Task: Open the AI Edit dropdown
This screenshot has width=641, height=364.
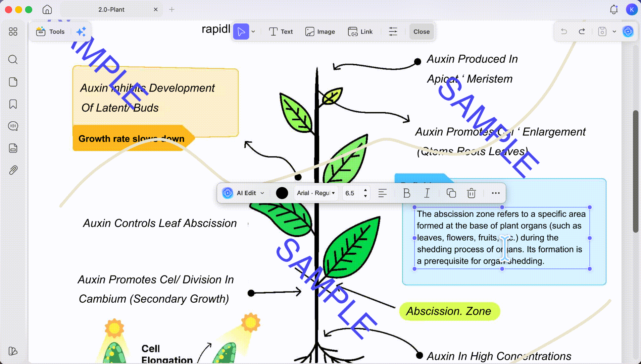Action: pyautogui.click(x=243, y=193)
